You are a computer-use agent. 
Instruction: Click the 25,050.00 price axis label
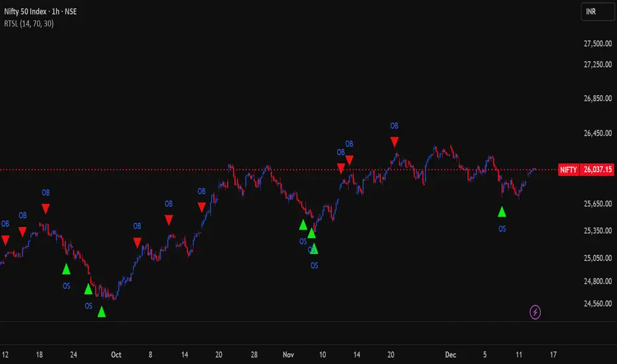(x=598, y=257)
